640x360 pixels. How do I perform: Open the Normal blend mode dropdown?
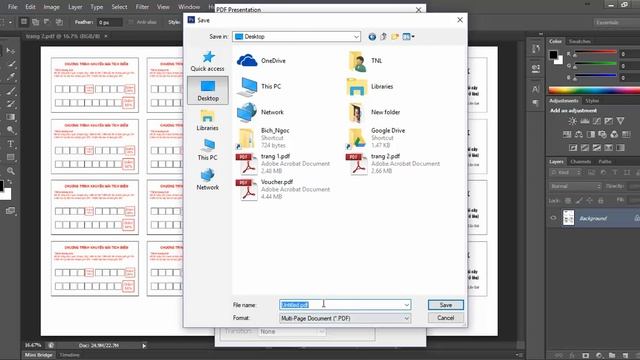(x=575, y=186)
